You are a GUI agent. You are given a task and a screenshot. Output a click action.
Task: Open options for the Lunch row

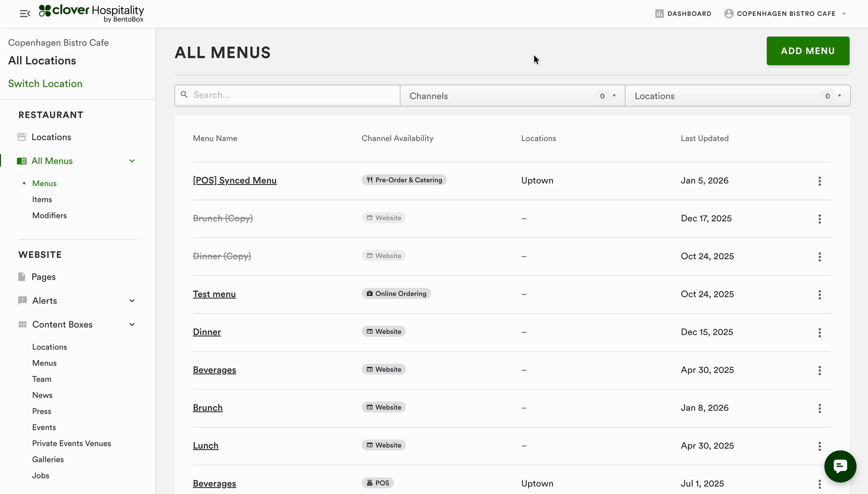click(x=820, y=446)
